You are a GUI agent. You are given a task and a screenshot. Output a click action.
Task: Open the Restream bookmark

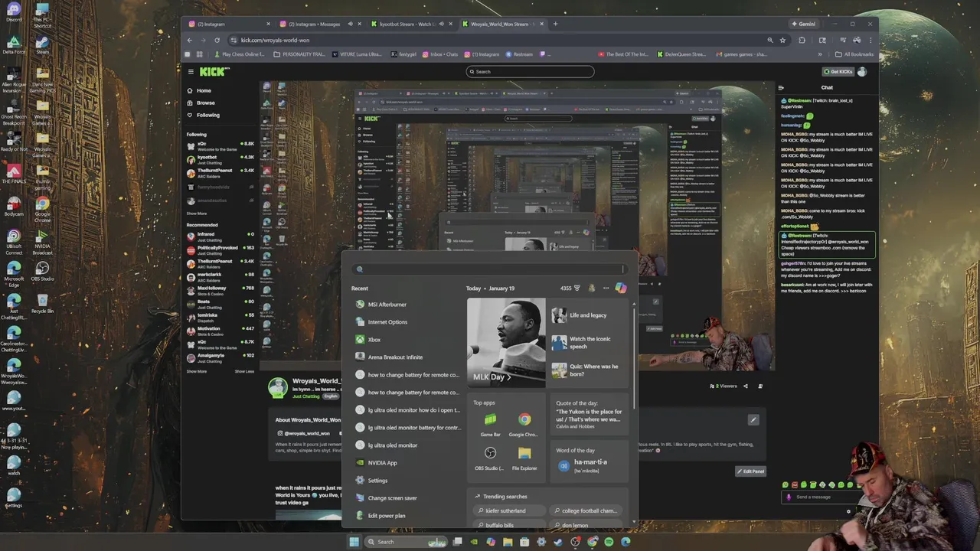[518, 54]
